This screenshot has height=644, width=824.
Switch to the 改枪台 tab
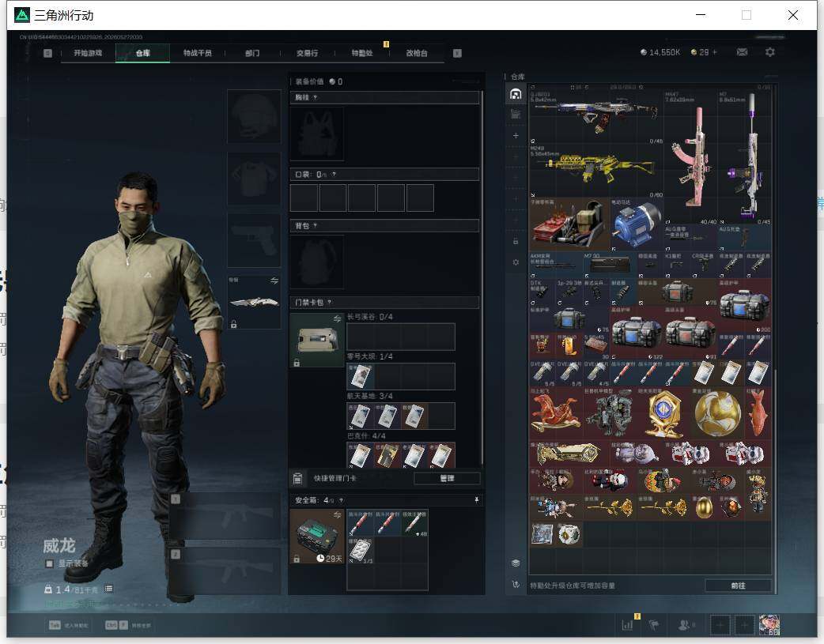pos(417,53)
